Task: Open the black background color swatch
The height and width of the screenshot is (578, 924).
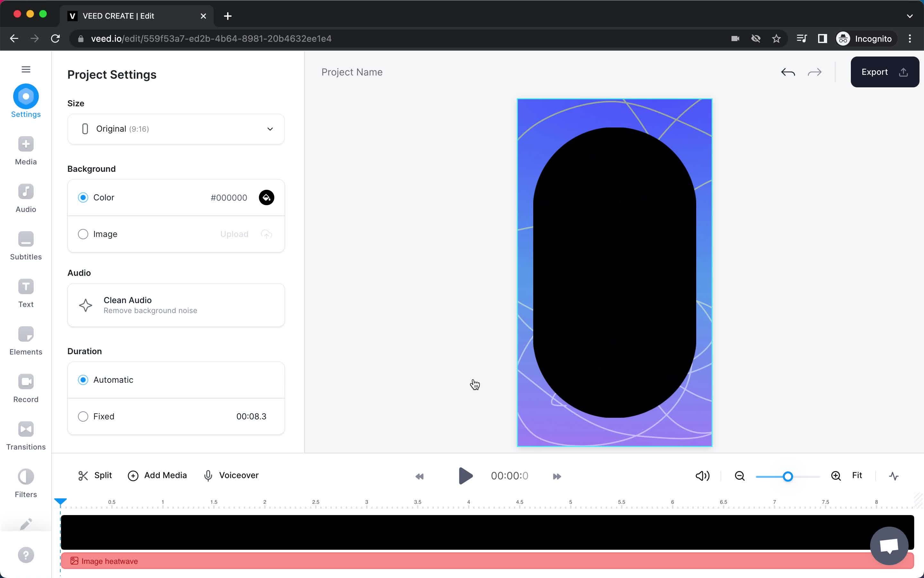Action: [x=267, y=197]
